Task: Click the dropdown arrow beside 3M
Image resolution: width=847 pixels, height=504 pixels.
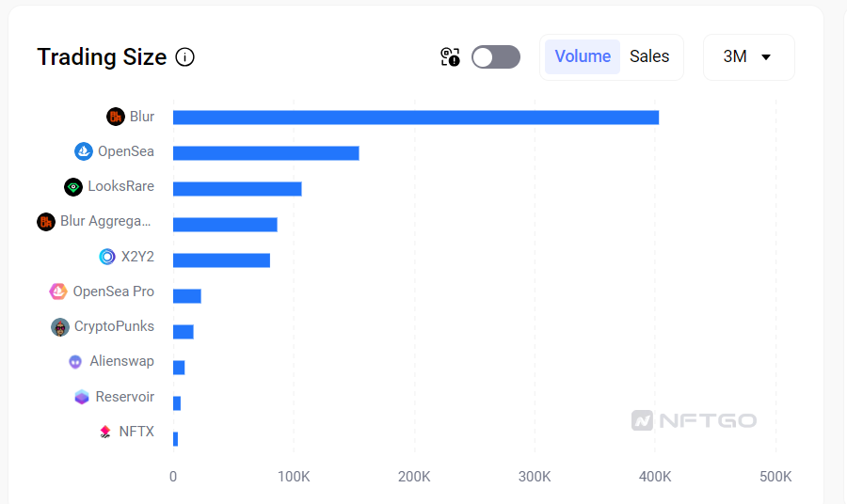Action: point(766,57)
